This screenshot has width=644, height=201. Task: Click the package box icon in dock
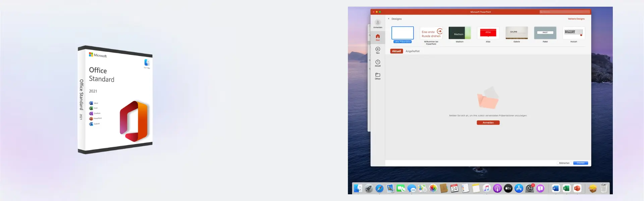[x=593, y=189]
